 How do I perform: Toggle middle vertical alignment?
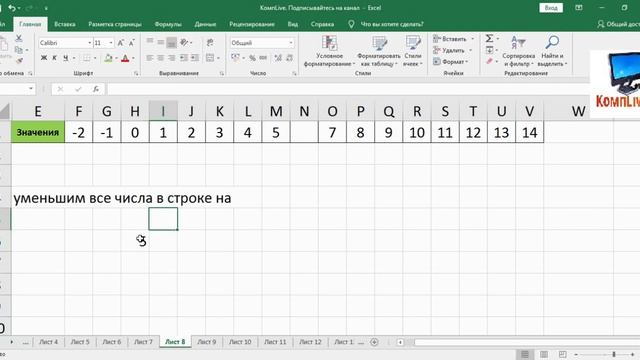(161, 42)
